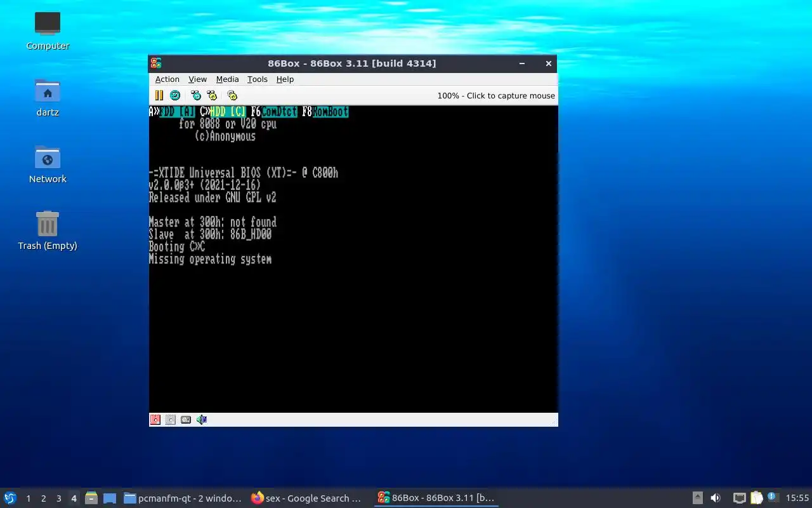The width and height of the screenshot is (812, 508).
Task: Click 'RomBoot' boot menu text
Action: click(x=331, y=112)
